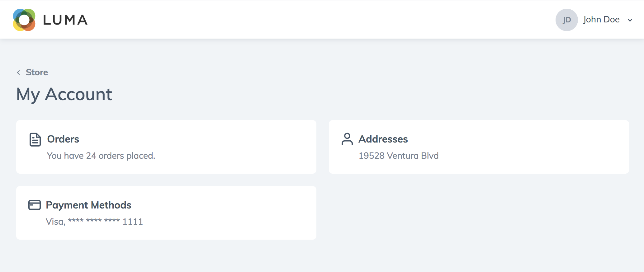Viewport: 644px width, 272px height.
Task: Open the Addresses heading
Action: 383,139
